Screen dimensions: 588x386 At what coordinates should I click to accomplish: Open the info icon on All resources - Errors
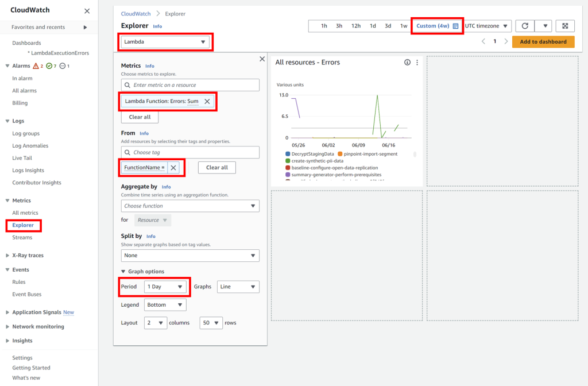click(x=407, y=62)
